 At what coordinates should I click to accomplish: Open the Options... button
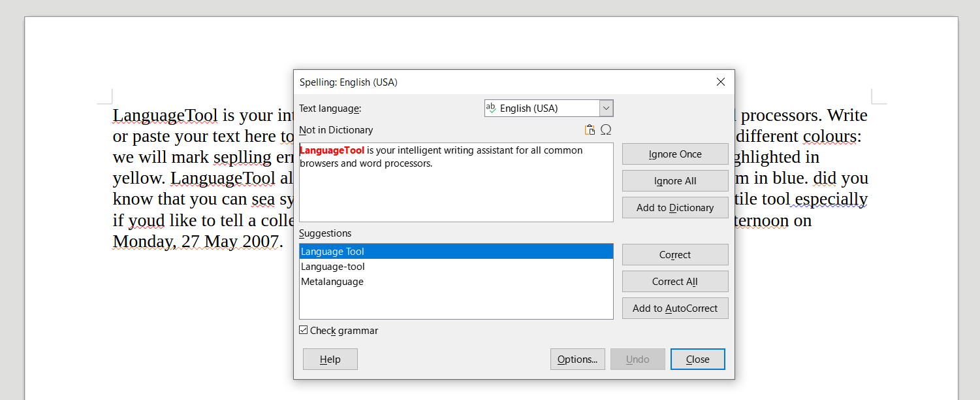pos(578,359)
